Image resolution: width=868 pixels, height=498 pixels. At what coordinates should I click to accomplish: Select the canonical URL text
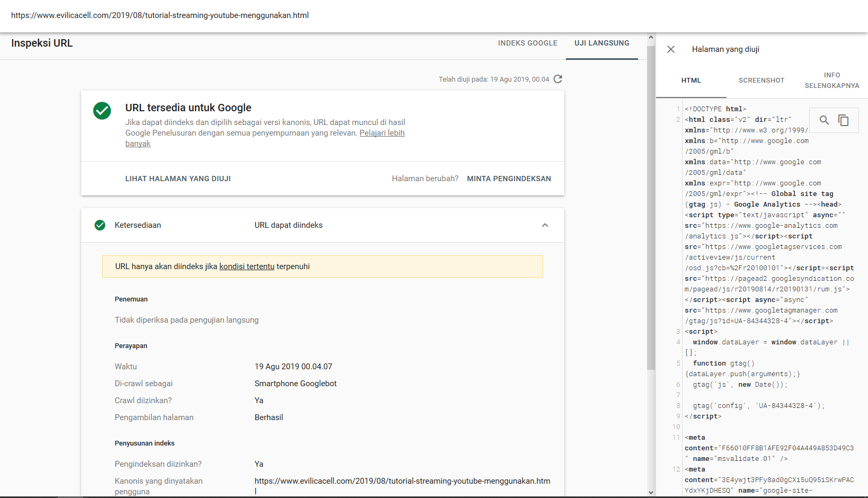pyautogui.click(x=402, y=486)
